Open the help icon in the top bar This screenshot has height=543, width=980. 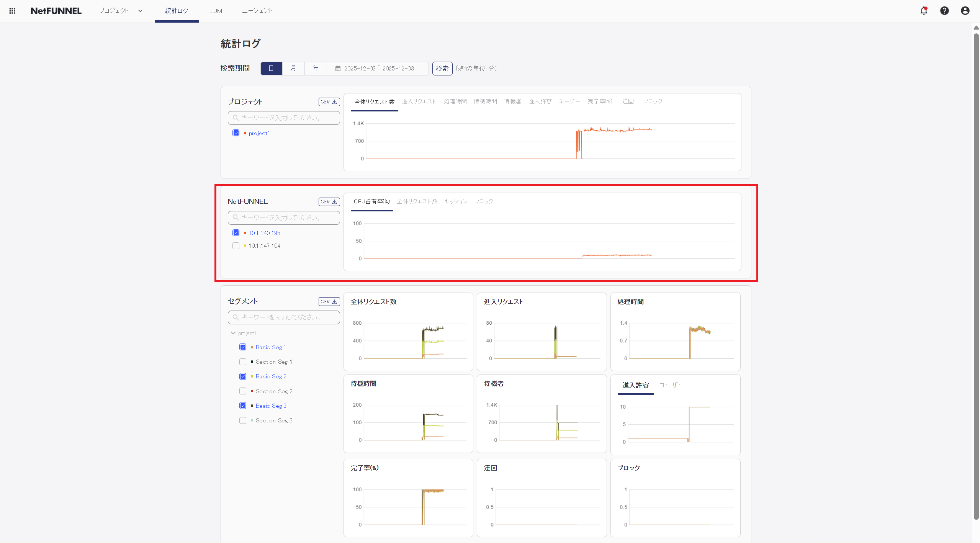pyautogui.click(x=944, y=11)
